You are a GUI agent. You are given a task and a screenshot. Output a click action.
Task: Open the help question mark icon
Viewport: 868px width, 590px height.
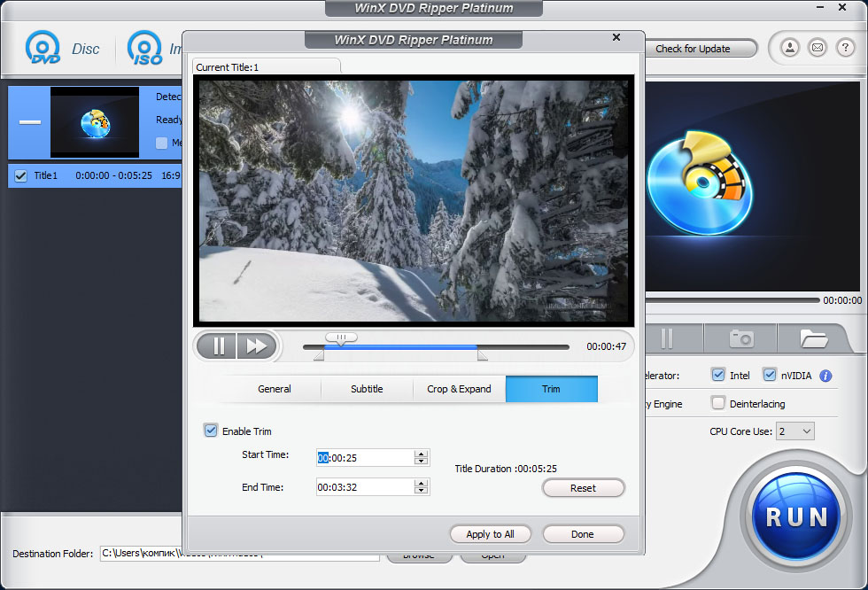click(845, 48)
